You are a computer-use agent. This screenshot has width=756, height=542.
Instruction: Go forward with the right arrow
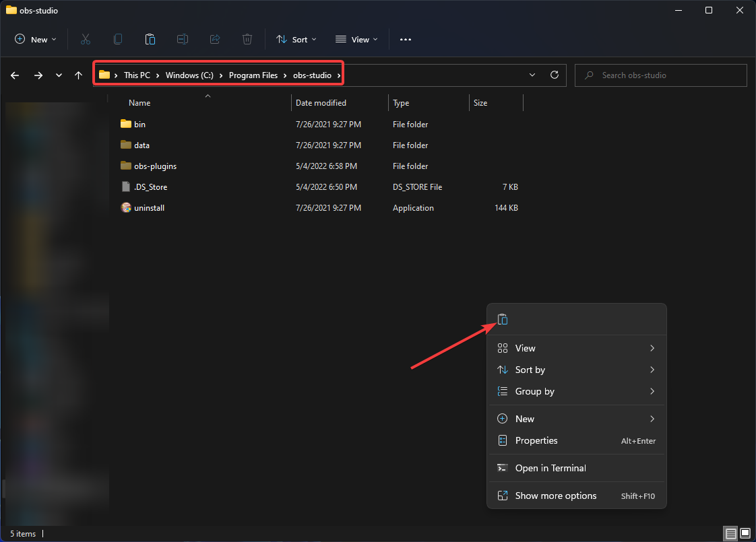click(38, 75)
